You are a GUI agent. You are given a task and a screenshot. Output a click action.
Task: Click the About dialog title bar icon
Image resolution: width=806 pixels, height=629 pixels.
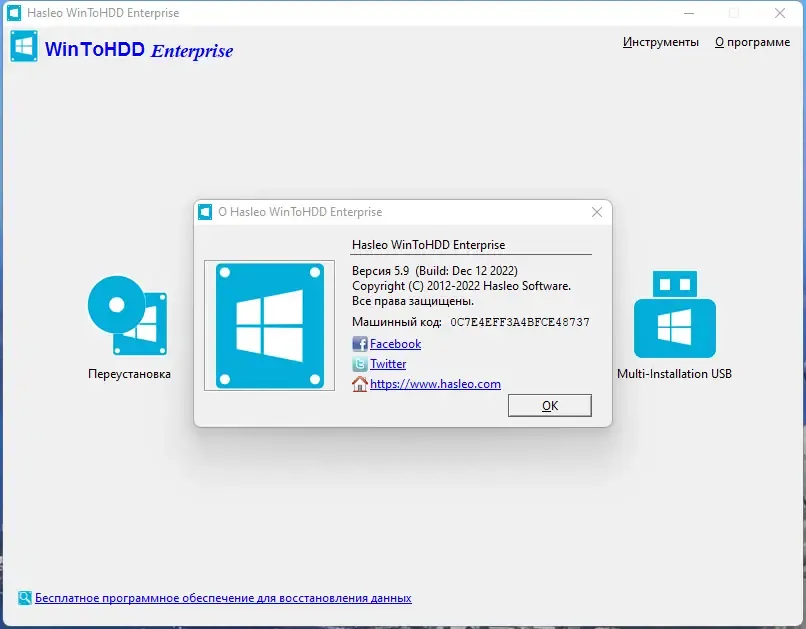[205, 212]
